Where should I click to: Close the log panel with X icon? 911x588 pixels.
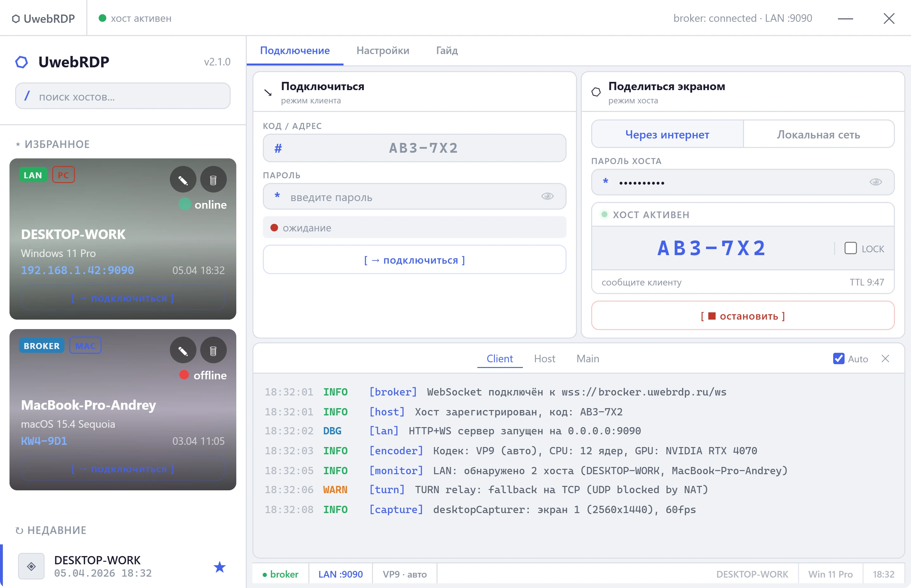(x=885, y=358)
